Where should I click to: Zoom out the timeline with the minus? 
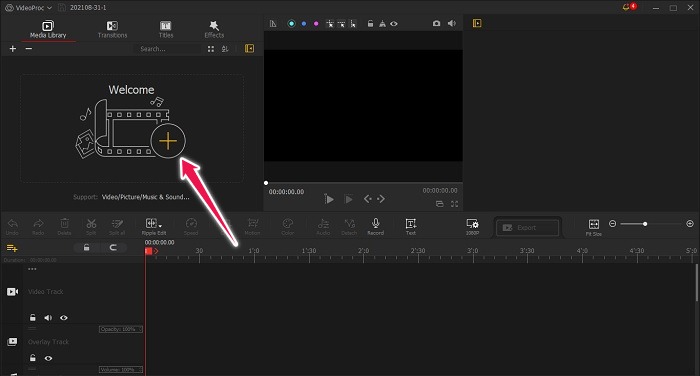tap(612, 224)
